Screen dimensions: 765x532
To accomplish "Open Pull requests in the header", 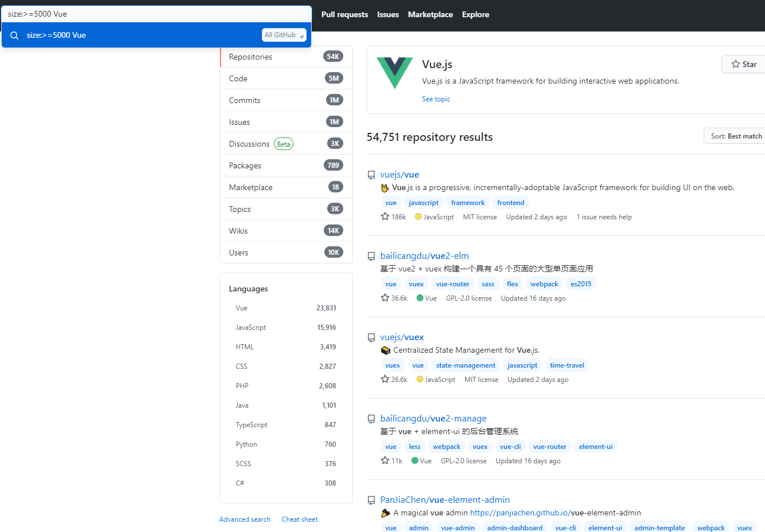I will [x=344, y=14].
